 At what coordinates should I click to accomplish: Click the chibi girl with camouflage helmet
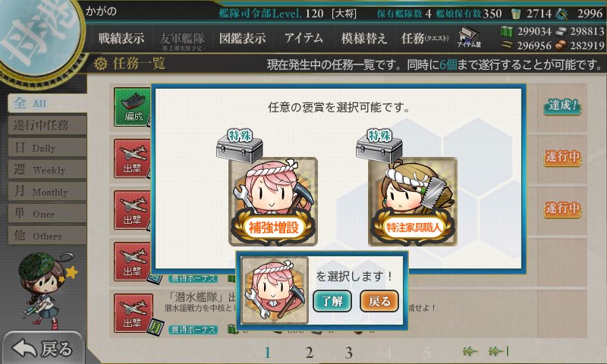click(45, 290)
